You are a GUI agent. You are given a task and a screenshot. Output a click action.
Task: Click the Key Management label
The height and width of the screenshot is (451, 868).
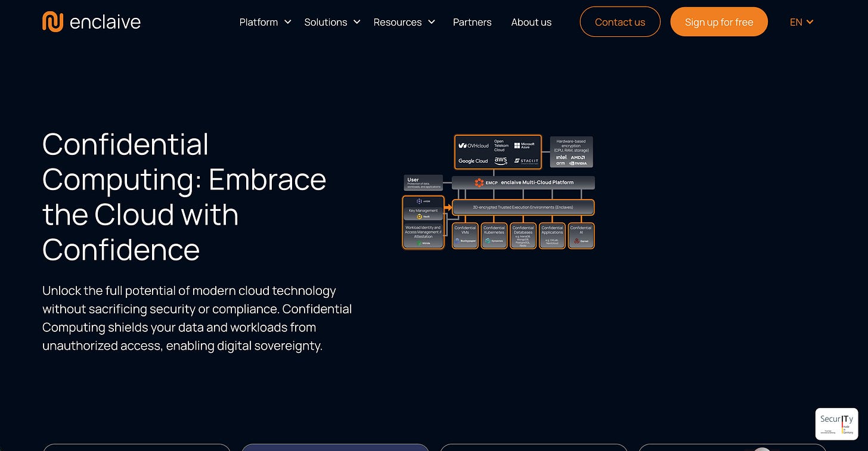coord(423,210)
